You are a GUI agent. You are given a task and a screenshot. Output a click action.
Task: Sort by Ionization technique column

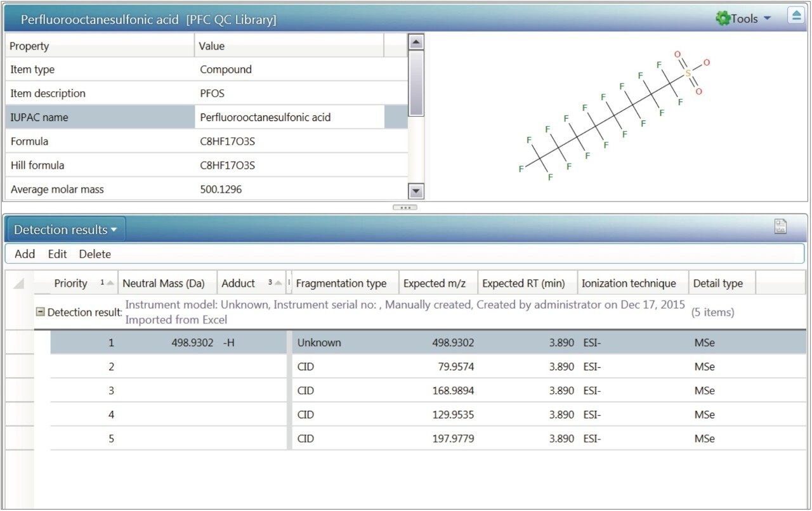tap(633, 283)
